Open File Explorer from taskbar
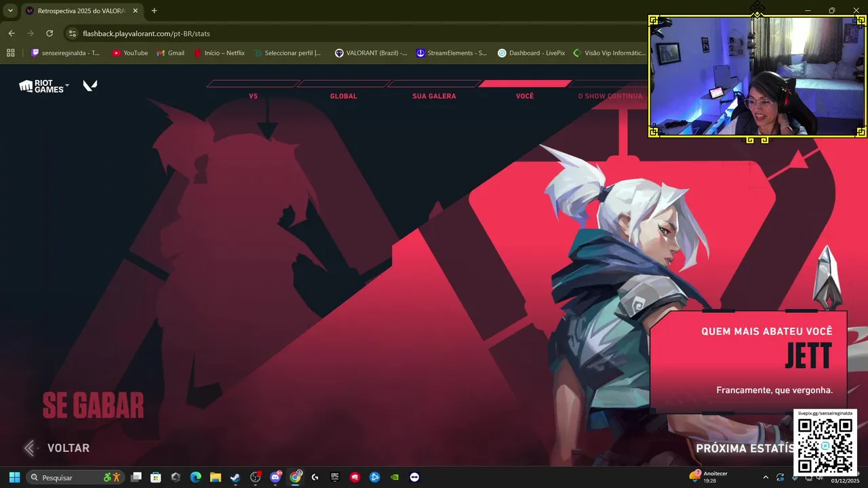868x488 pixels. click(x=216, y=477)
